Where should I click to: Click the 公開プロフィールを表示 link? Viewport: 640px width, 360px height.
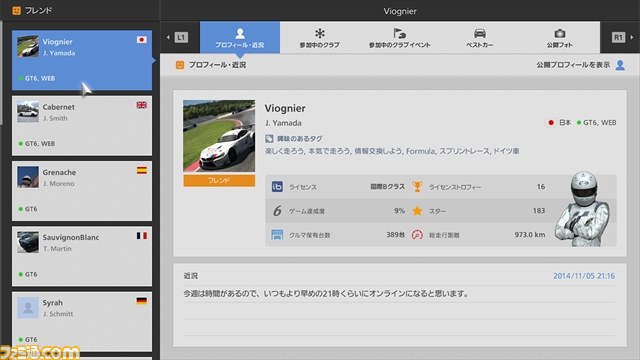[x=573, y=65]
